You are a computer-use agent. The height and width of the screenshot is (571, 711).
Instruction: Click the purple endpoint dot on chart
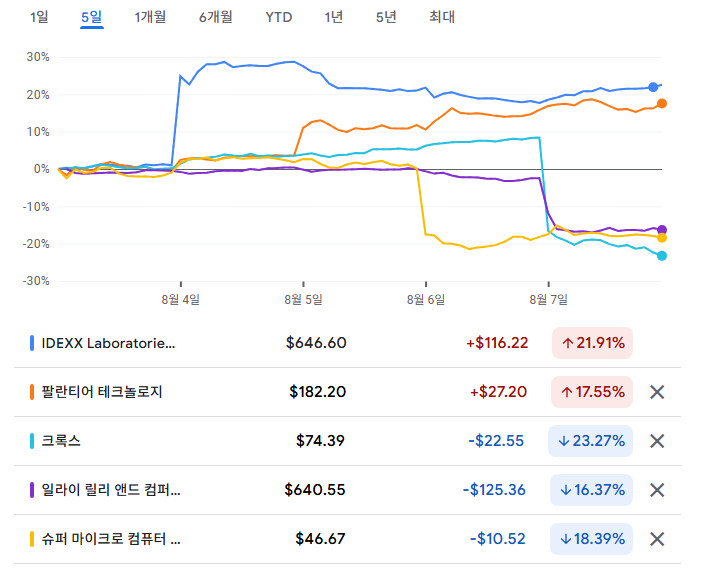[662, 230]
